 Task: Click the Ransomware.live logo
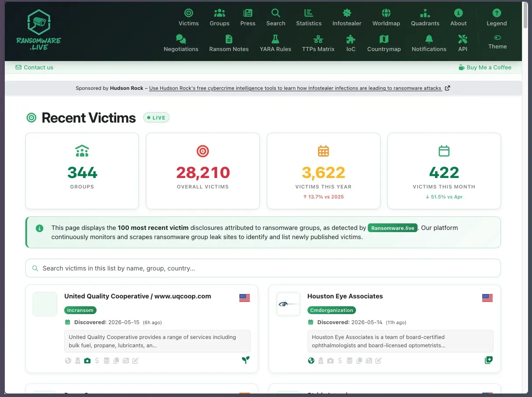38,31
